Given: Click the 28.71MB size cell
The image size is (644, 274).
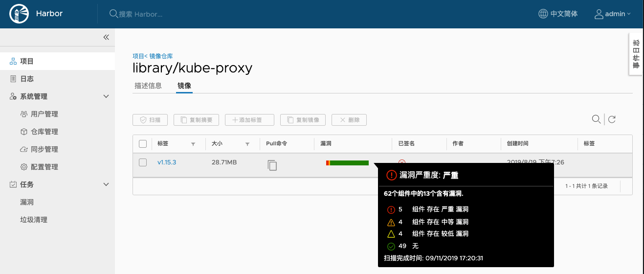Looking at the screenshot, I should click(x=224, y=162).
